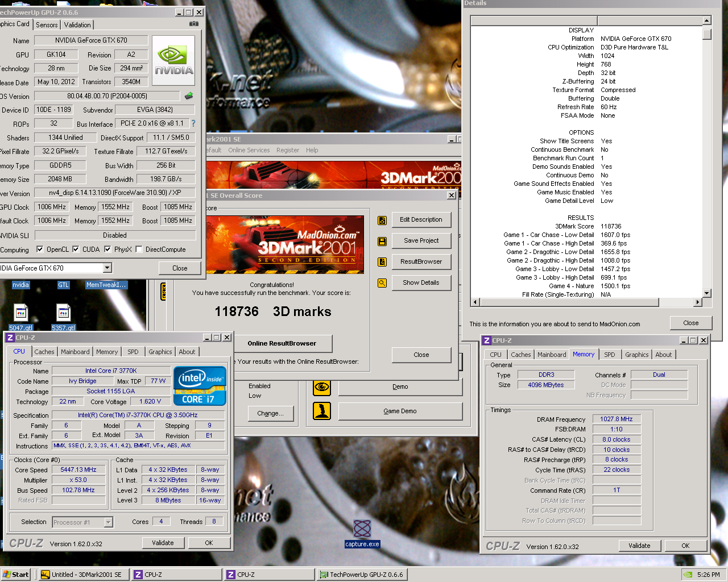Toggle the PhysX checkbox in GPU-Z
The width and height of the screenshot is (728, 582).
pos(107,249)
